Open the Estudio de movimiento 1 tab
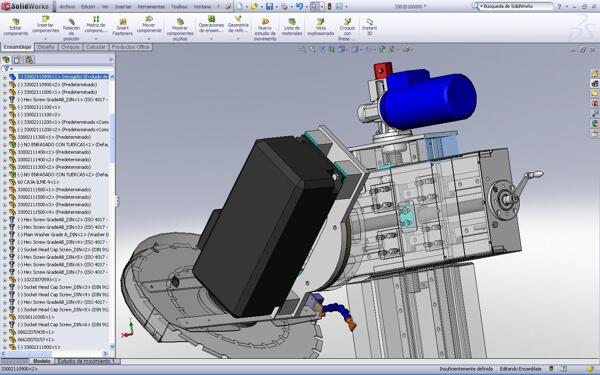Viewport: 600px width, 375px height. click(87, 361)
